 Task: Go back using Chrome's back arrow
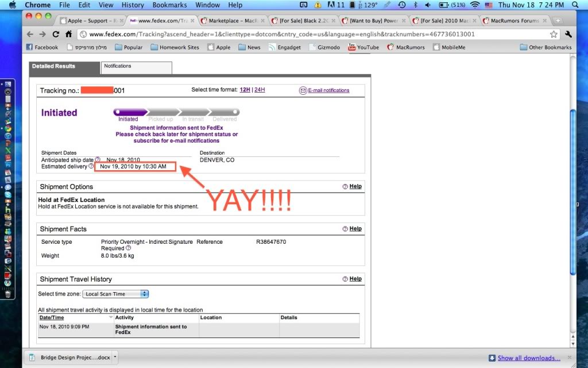coord(30,34)
